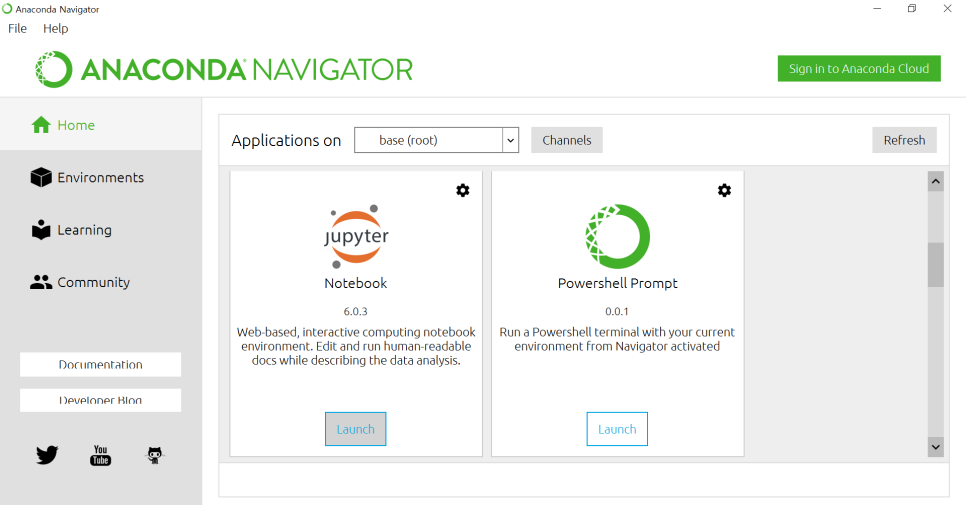Screen dimensions: 966x505
Task: Close the Anaconda Navigator window
Action: click(948, 9)
